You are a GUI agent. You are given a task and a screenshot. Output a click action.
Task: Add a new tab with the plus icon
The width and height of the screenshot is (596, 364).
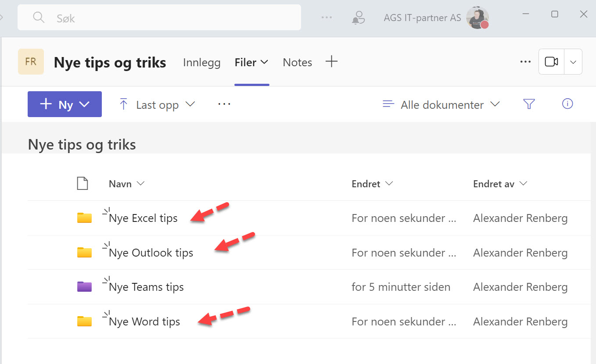tap(331, 61)
